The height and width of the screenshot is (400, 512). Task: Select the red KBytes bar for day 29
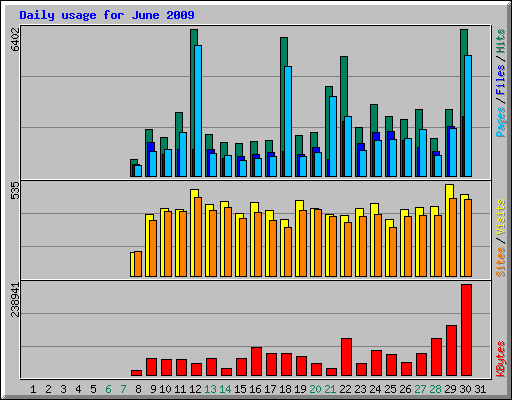(x=451, y=351)
